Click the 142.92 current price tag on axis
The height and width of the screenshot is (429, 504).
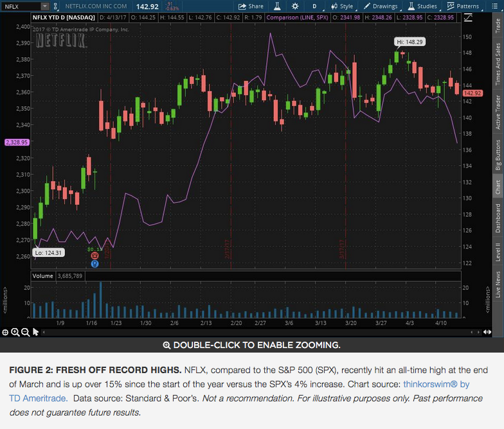coord(473,93)
